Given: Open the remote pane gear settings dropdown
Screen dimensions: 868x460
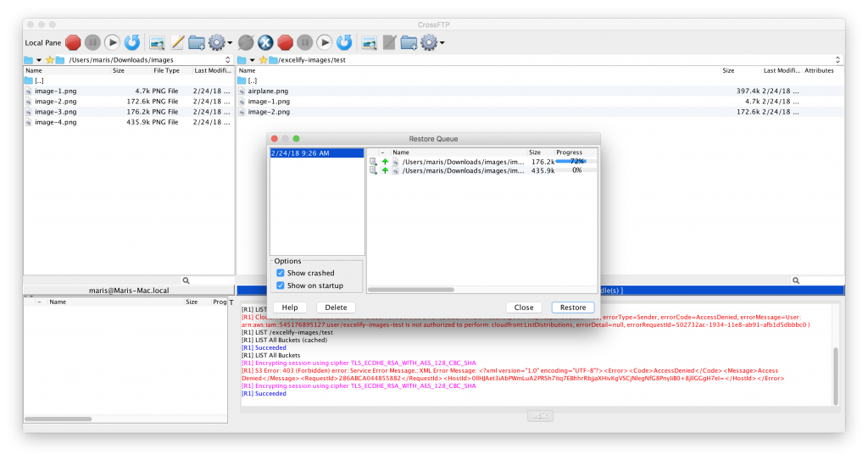Looking at the screenshot, I should coord(433,42).
